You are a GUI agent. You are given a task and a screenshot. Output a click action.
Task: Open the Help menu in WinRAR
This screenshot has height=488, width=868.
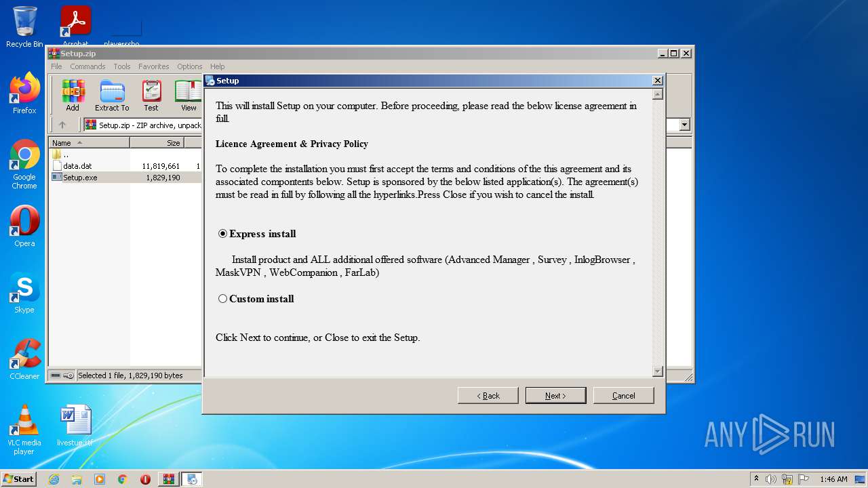pyautogui.click(x=217, y=66)
